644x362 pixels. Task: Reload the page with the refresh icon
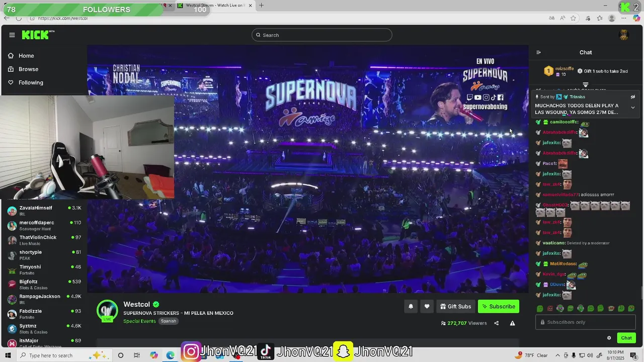point(19,18)
